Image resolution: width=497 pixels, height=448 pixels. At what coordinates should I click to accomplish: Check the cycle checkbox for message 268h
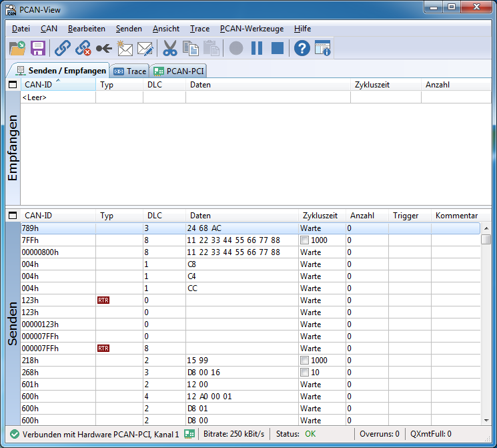click(304, 373)
